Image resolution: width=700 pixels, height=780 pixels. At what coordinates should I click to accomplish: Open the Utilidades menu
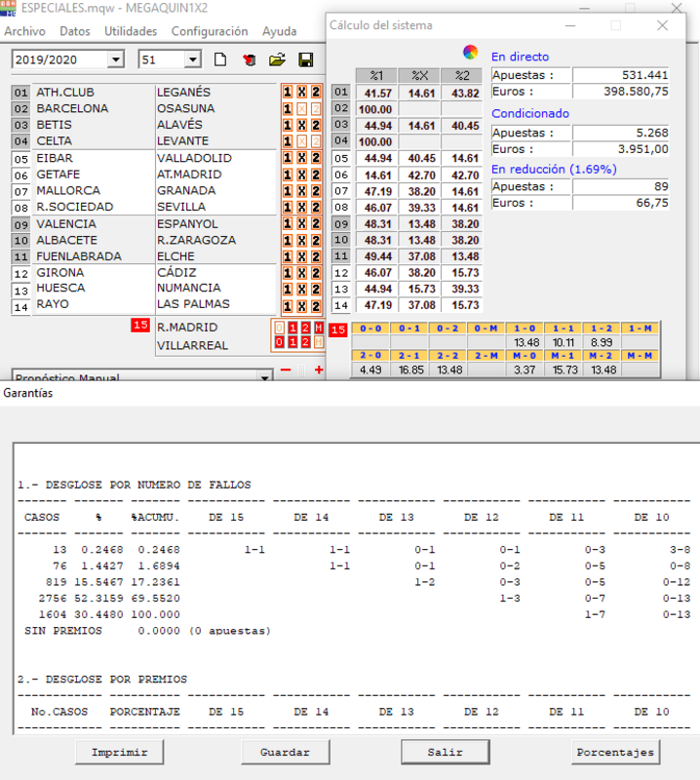[131, 31]
